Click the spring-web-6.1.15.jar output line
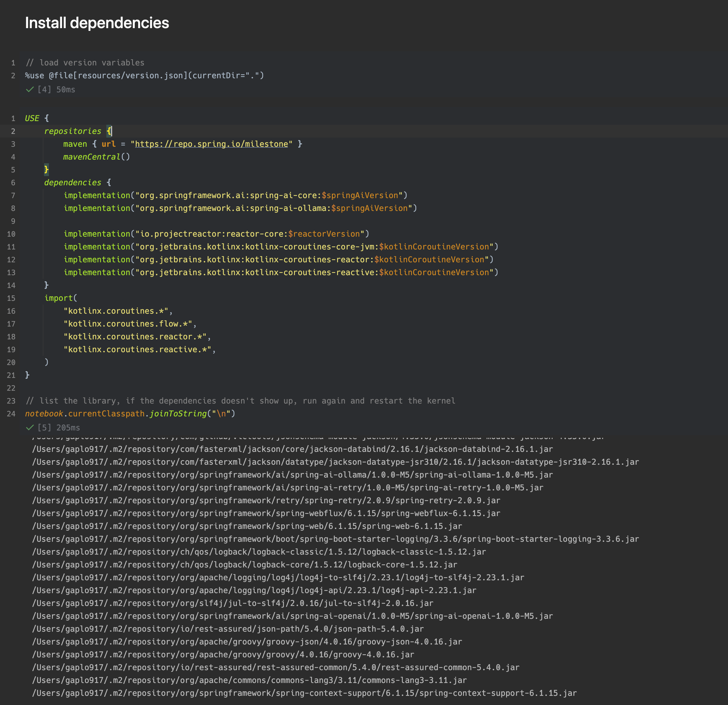Viewport: 728px width, 705px height. click(x=247, y=526)
